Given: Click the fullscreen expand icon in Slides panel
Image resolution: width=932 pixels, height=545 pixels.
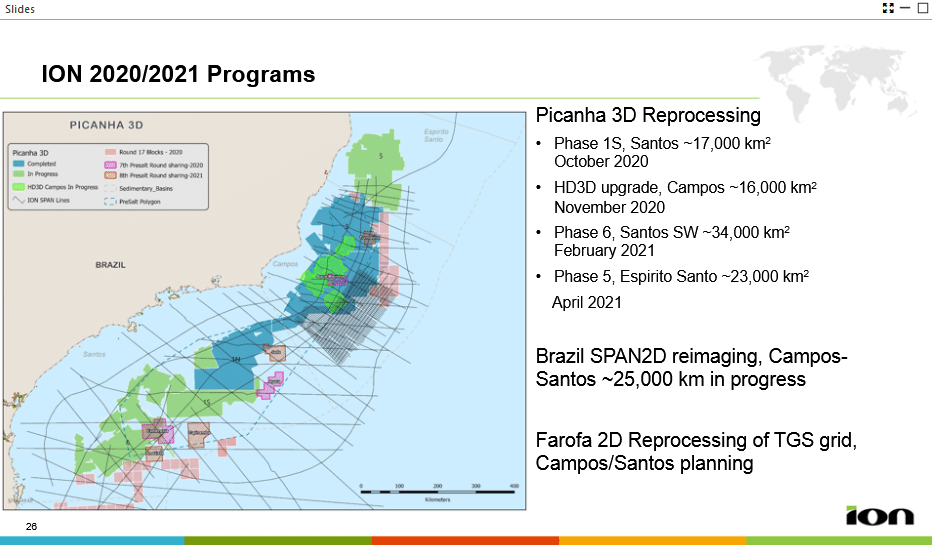Looking at the screenshot, I should (x=888, y=8).
